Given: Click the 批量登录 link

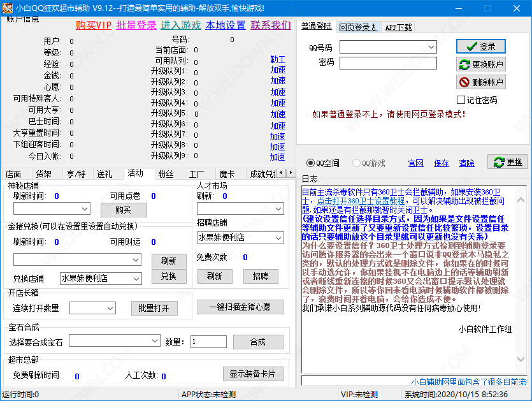Looking at the screenshot, I should click(136, 25).
